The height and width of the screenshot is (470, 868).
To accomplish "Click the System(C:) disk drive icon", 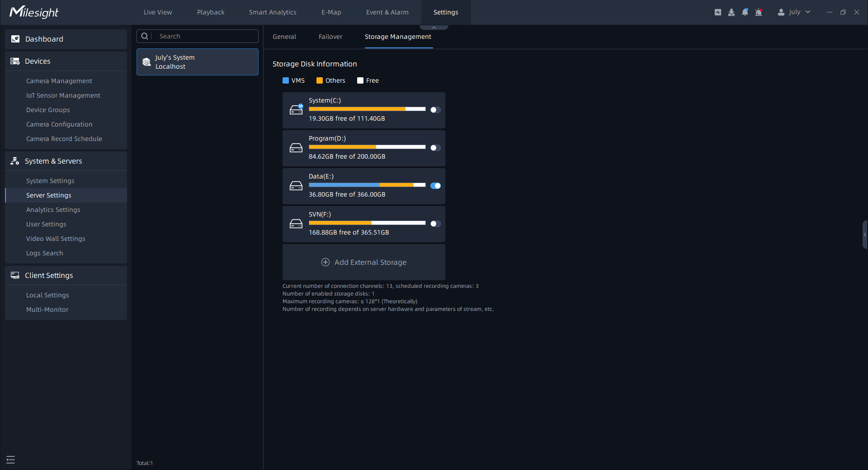I will click(296, 110).
